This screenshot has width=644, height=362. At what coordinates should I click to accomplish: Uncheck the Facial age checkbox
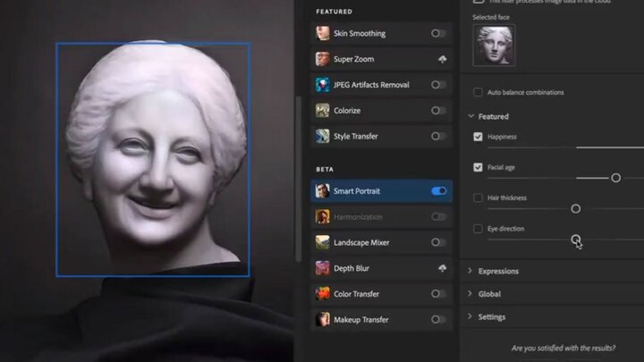pyautogui.click(x=478, y=167)
